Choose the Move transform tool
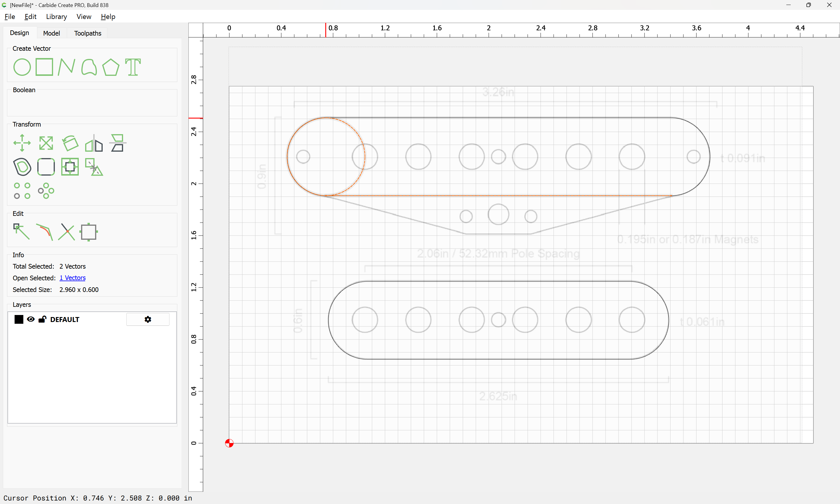The width and height of the screenshot is (840, 504). (x=22, y=143)
